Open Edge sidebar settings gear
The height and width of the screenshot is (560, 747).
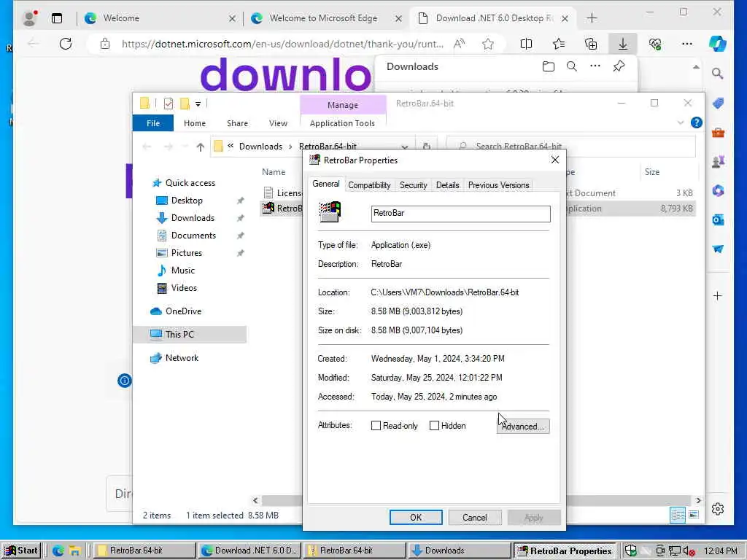coord(718,509)
